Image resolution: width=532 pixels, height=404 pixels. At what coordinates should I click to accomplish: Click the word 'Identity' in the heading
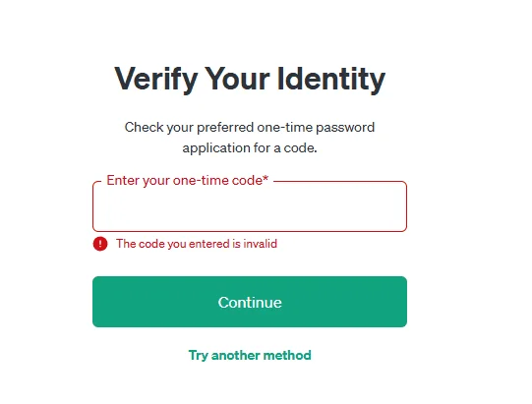tap(331, 79)
